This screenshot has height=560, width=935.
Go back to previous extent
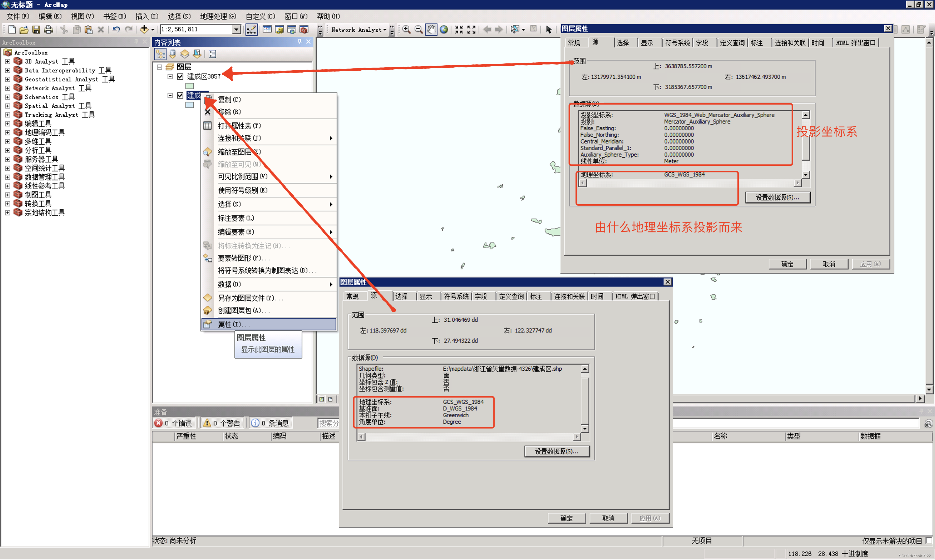(487, 29)
